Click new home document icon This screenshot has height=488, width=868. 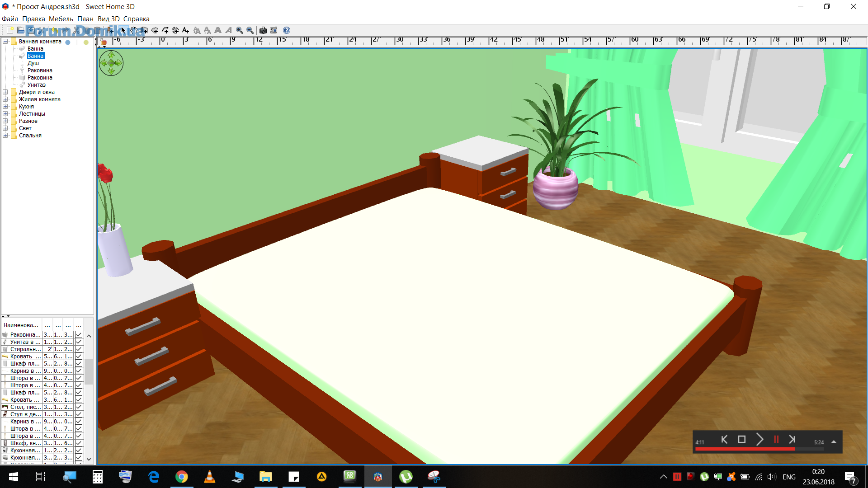coord(10,30)
